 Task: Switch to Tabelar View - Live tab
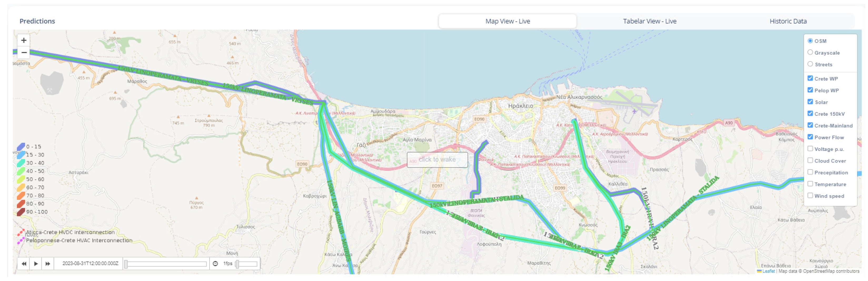[650, 21]
